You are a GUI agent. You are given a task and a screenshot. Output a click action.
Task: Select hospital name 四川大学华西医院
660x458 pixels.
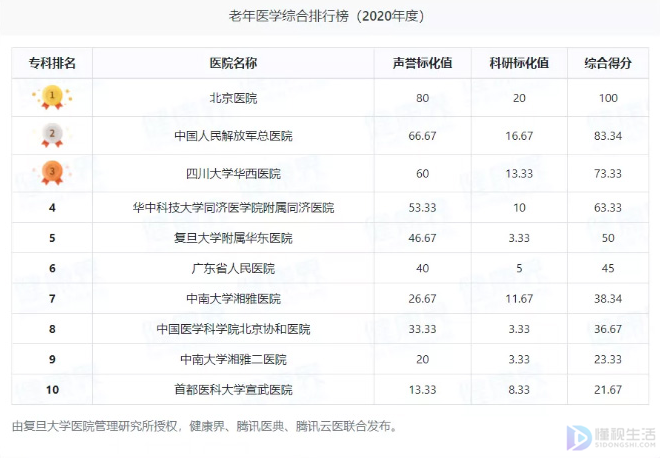point(233,173)
